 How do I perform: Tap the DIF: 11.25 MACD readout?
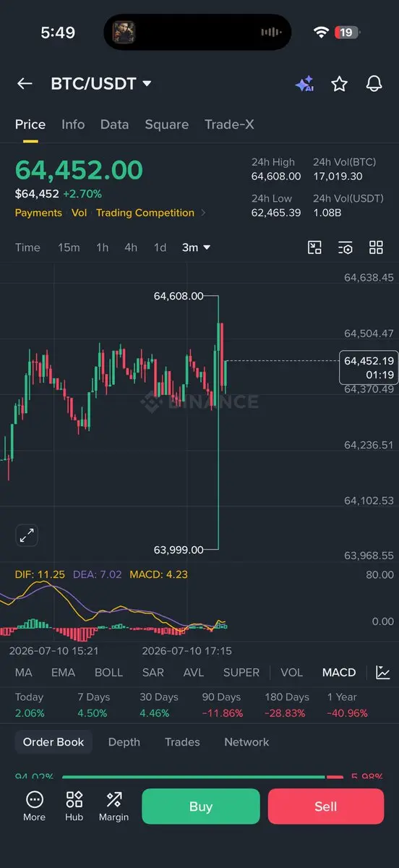coord(40,574)
